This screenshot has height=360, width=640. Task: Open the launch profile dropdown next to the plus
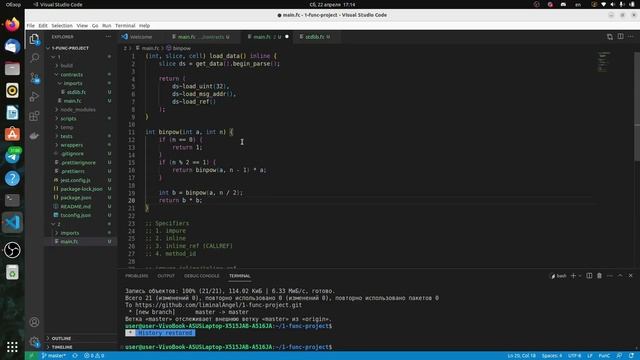tap(580, 276)
